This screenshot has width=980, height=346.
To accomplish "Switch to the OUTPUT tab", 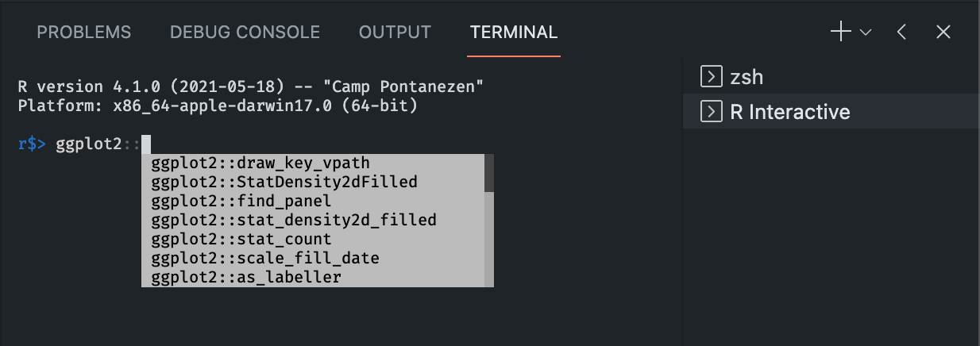I will pyautogui.click(x=395, y=33).
